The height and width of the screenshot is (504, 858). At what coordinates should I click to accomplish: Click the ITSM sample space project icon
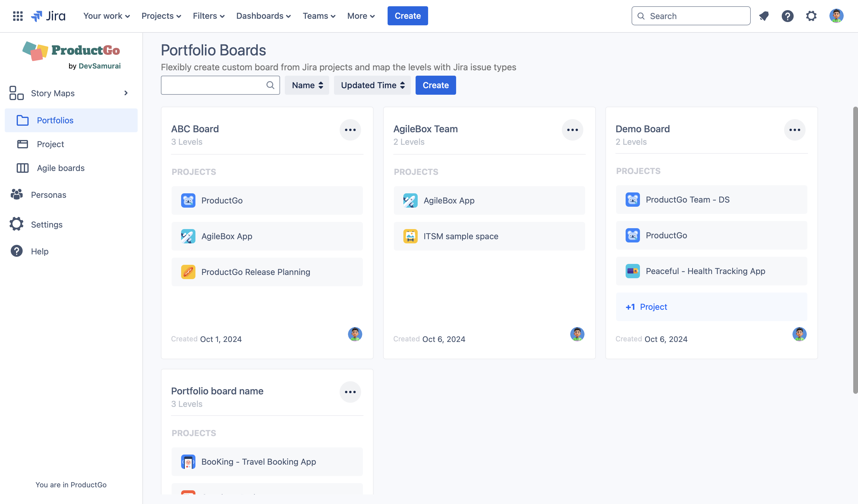tap(410, 236)
